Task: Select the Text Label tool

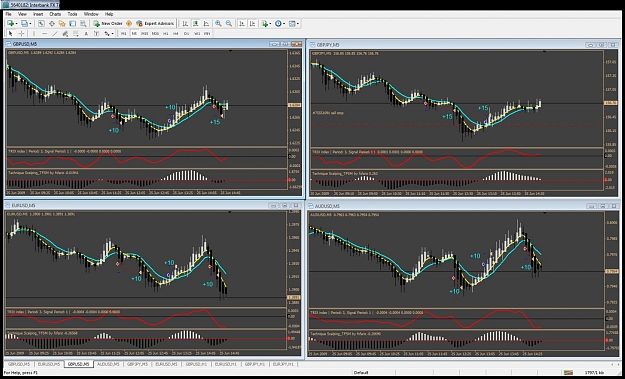Action: (x=96, y=34)
